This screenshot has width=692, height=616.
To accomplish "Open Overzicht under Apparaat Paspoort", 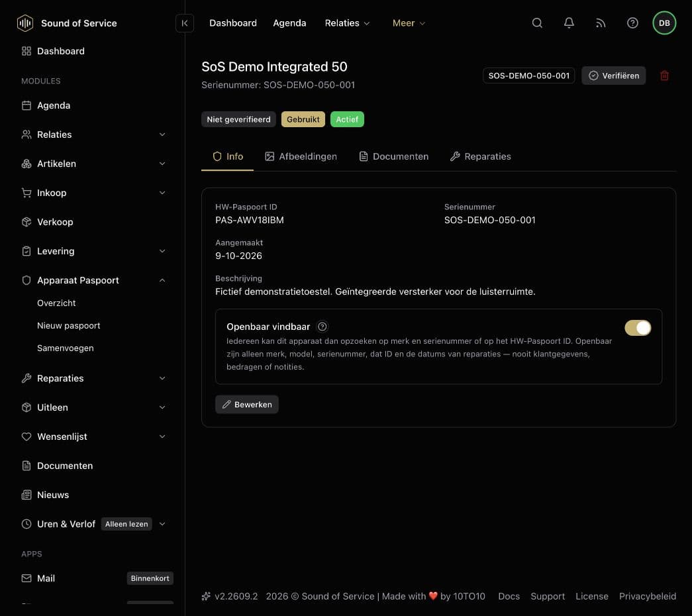I will pos(56,303).
